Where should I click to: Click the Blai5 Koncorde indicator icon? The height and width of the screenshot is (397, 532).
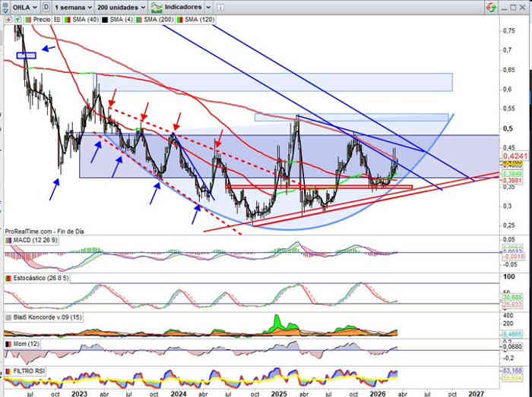pos(8,317)
